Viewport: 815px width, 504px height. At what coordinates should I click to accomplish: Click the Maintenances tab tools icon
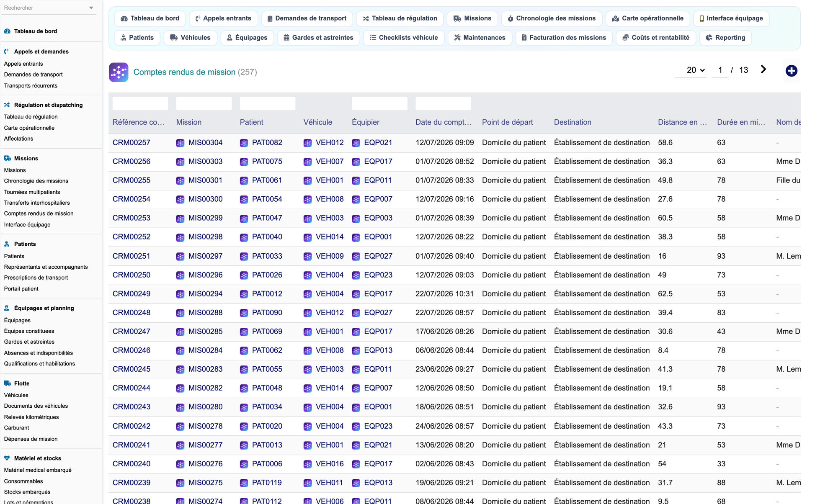point(457,38)
